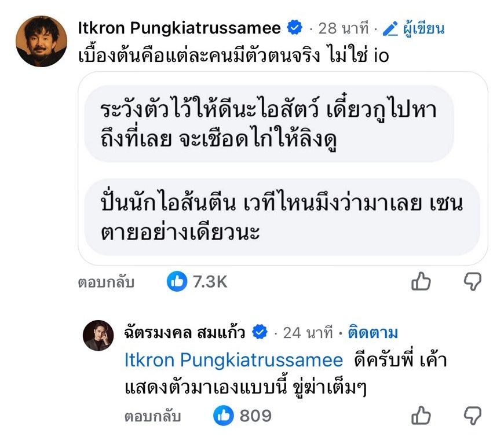
Task: Click ตอบกลับ under Itkron's comment
Action: (106, 282)
